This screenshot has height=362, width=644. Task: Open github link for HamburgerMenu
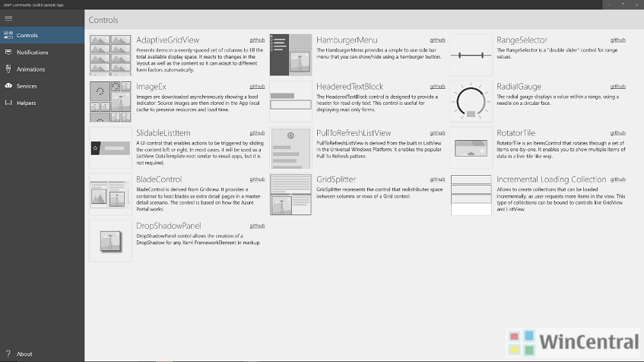coord(437,40)
